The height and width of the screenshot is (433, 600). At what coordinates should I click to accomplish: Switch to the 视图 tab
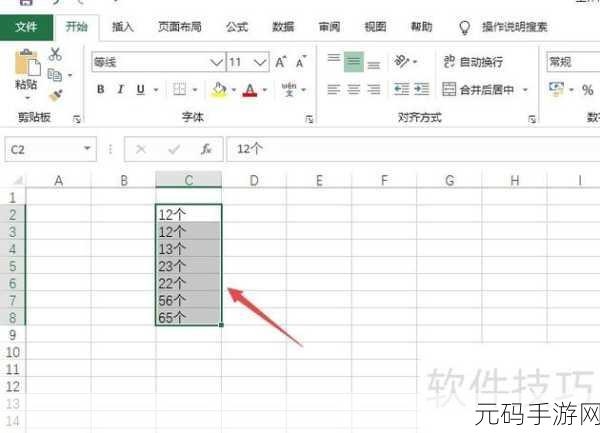(x=375, y=27)
